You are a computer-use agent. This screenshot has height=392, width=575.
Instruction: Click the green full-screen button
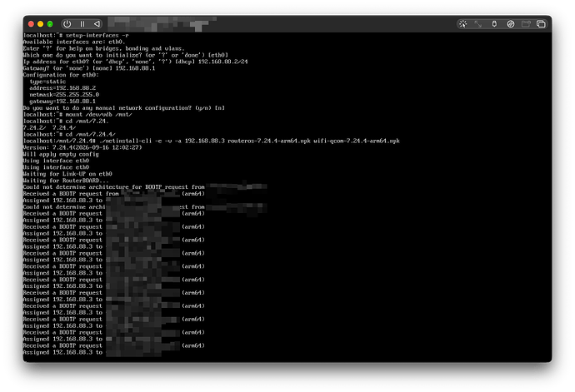(50, 24)
